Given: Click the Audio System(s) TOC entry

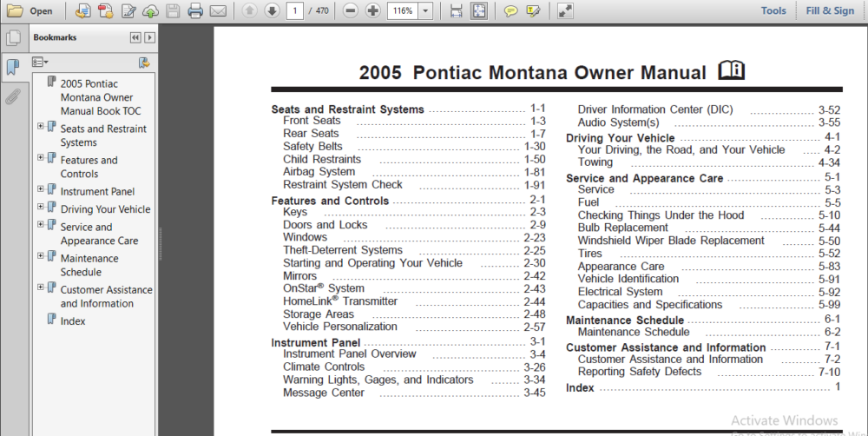Looking at the screenshot, I should (618, 122).
